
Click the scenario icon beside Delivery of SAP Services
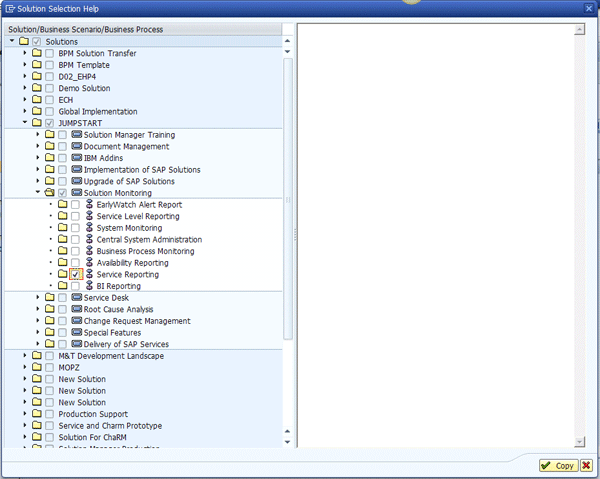click(77, 344)
